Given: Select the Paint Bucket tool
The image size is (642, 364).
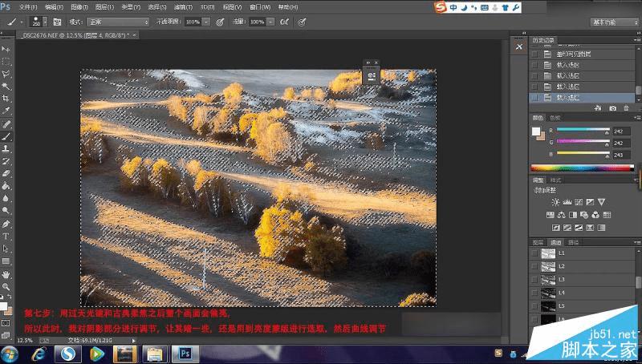Looking at the screenshot, I should pos(6,186).
